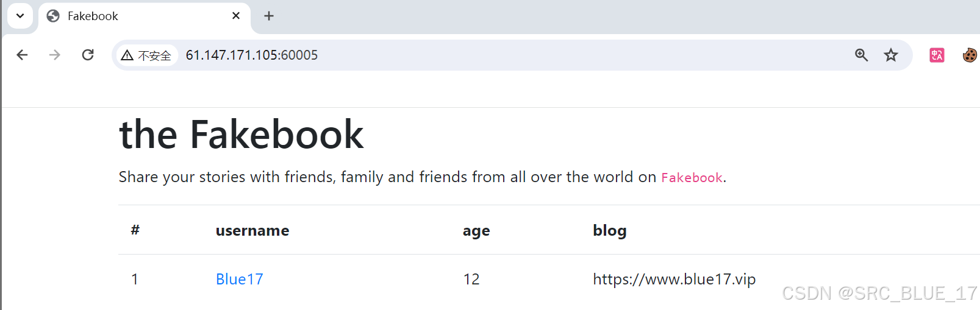
Task: Expand the tab search dropdown arrow
Action: click(x=20, y=16)
